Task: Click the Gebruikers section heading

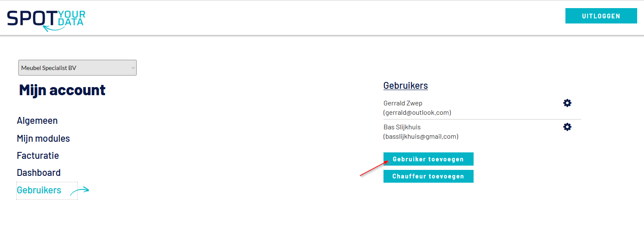Action: [x=406, y=85]
